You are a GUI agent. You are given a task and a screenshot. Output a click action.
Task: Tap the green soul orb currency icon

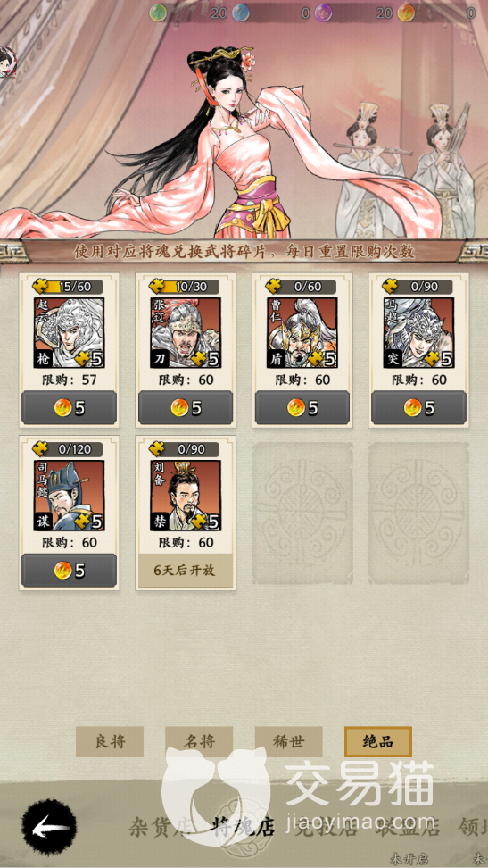(157, 13)
